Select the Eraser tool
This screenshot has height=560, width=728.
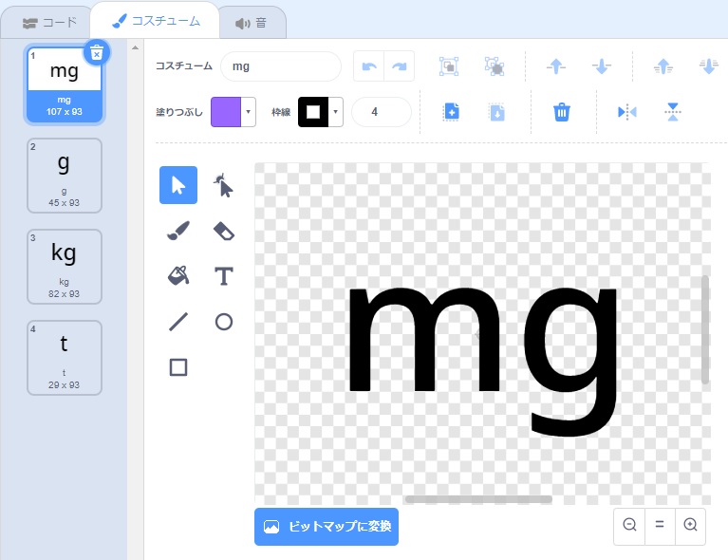(223, 231)
